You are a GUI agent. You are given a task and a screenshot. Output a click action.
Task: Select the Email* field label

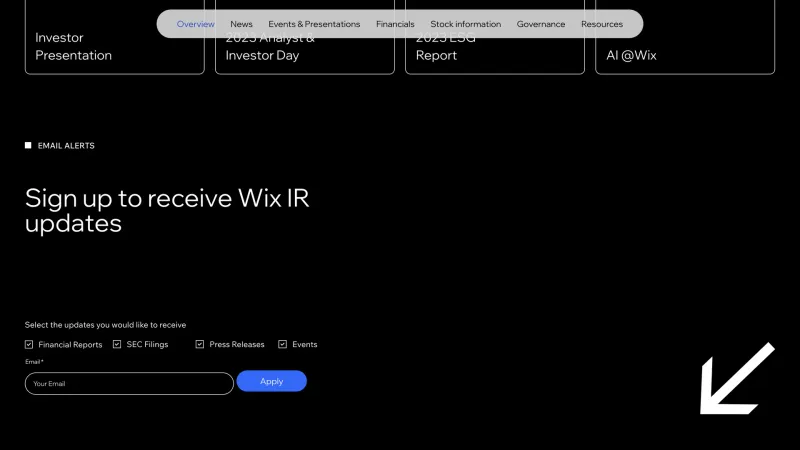coord(34,362)
